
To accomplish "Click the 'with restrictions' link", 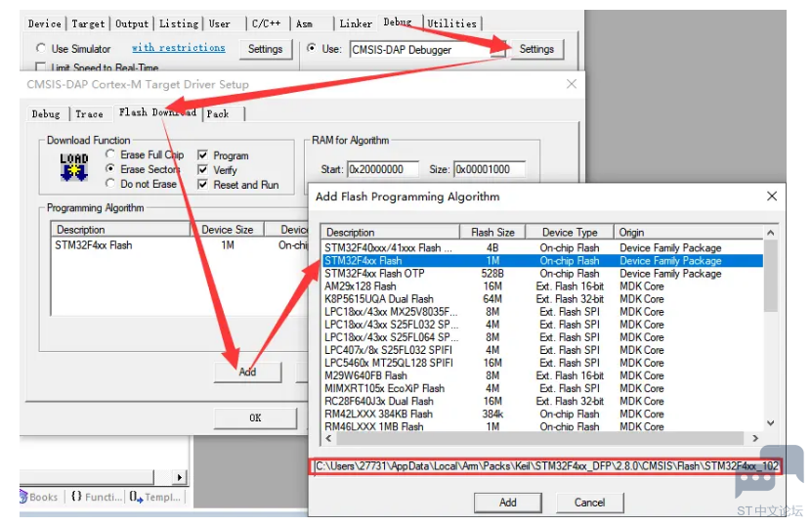I will 179,48.
